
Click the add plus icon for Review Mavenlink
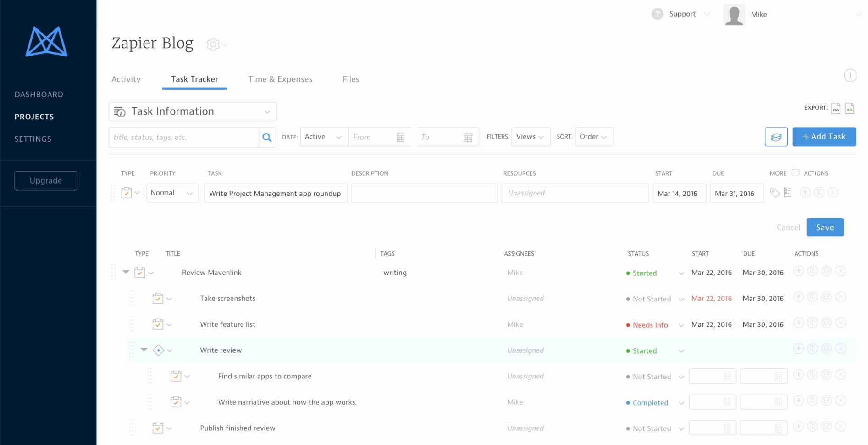pyautogui.click(x=798, y=271)
